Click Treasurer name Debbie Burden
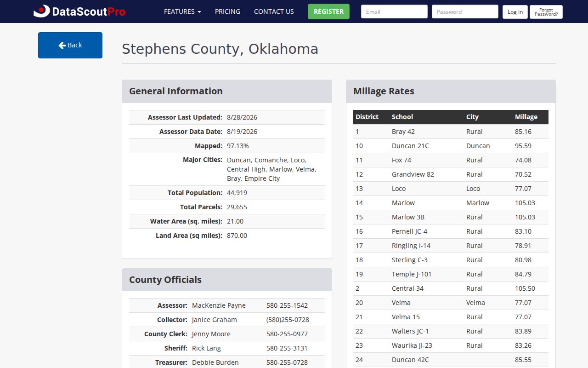Image resolution: width=588 pixels, height=368 pixels. click(x=215, y=362)
